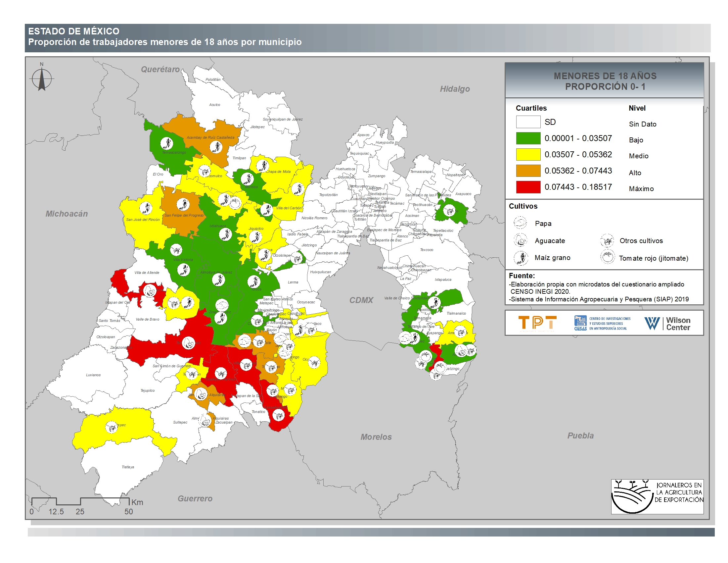The width and height of the screenshot is (728, 563).
Task: Click the yellow Medio legend swatch
Action: click(528, 154)
